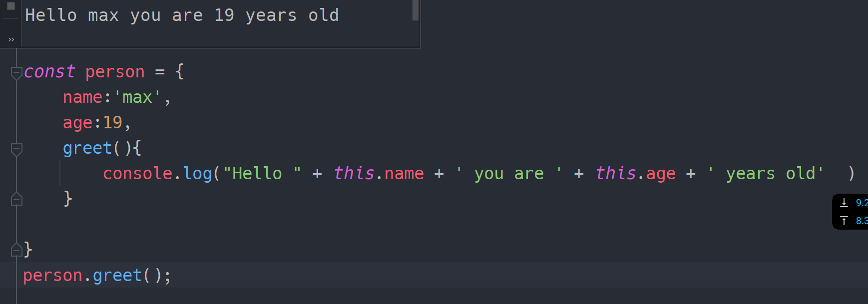Place cursor on the const keyword
The width and height of the screenshot is (868, 304).
click(49, 72)
